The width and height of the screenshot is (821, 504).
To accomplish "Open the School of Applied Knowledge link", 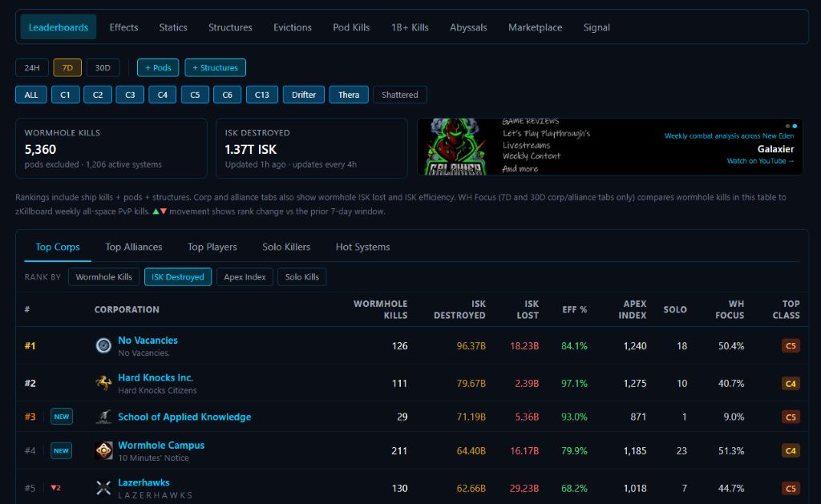I will pyautogui.click(x=184, y=417).
